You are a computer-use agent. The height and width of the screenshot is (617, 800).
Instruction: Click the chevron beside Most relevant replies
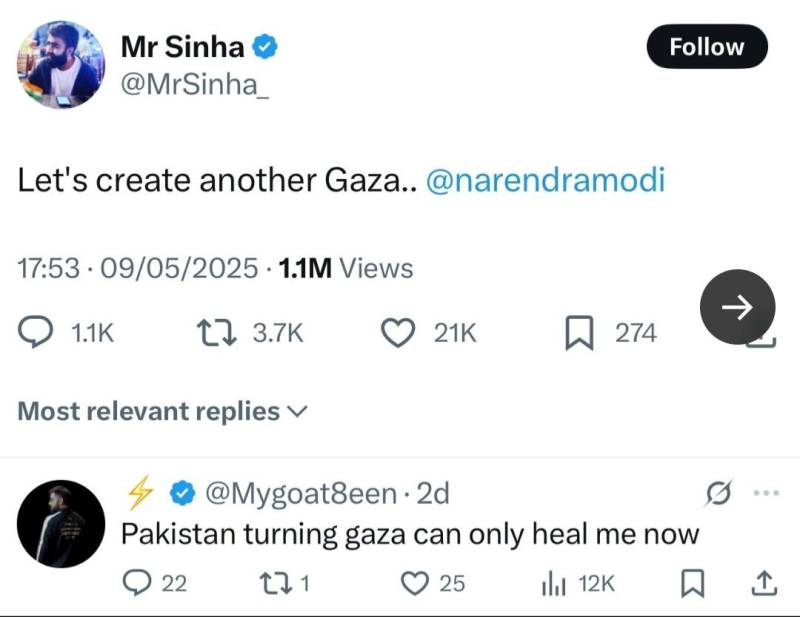click(297, 411)
